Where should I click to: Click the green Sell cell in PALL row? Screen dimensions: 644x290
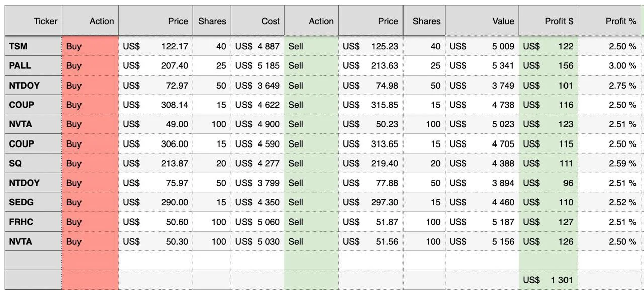[311, 66]
